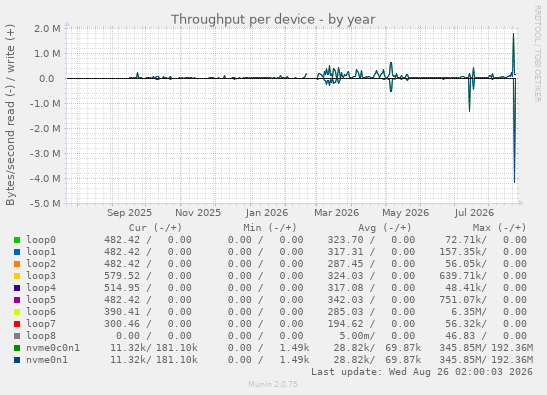Click the 2.0 M y-axis label
Image resolution: width=547 pixels, height=395 pixels.
coord(47,29)
